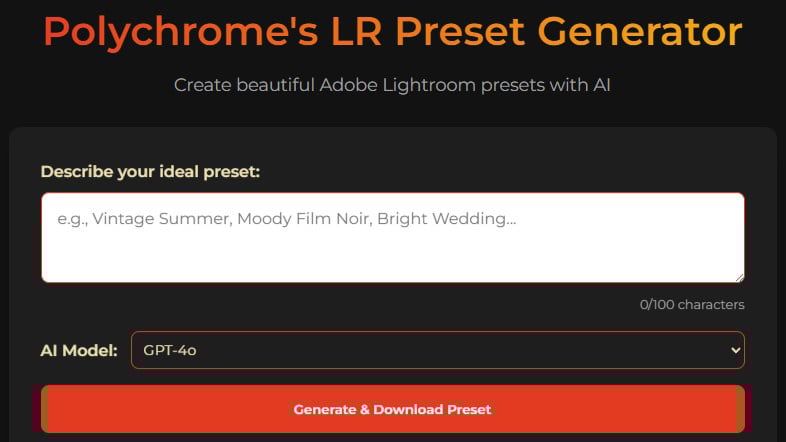Open the AI Model combo box
The width and height of the screenshot is (786, 442).
pyautogui.click(x=437, y=350)
